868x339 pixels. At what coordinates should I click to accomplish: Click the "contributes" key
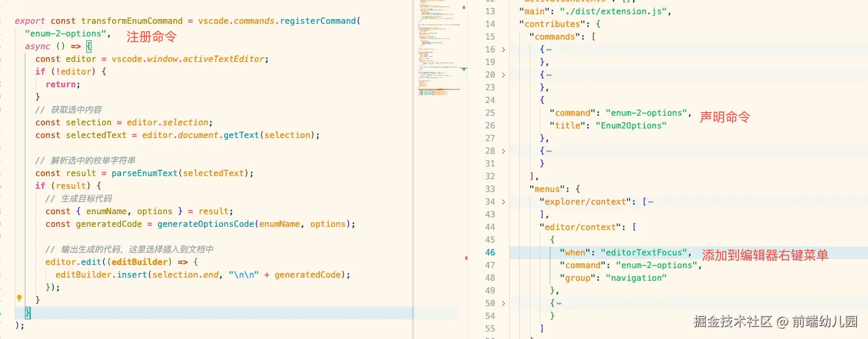click(x=552, y=24)
